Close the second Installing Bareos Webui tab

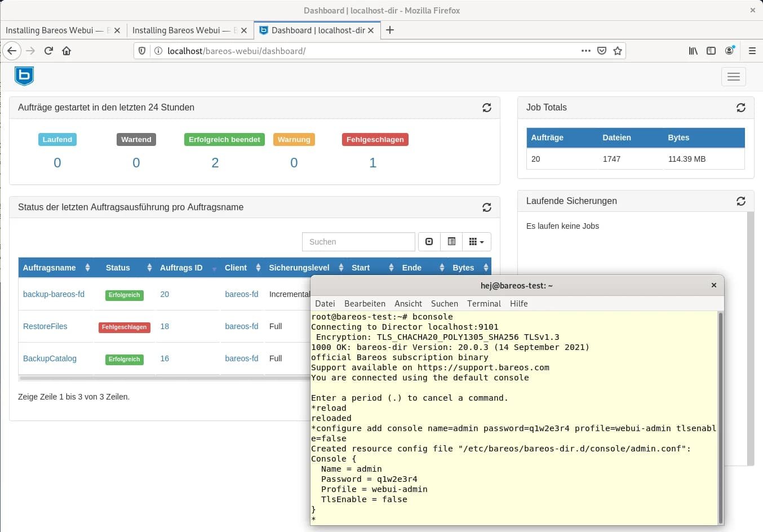coord(244,30)
